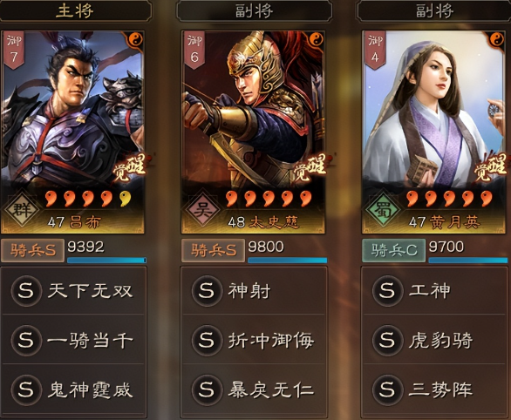Tap the 吴 faction diamond badge

[202, 209]
